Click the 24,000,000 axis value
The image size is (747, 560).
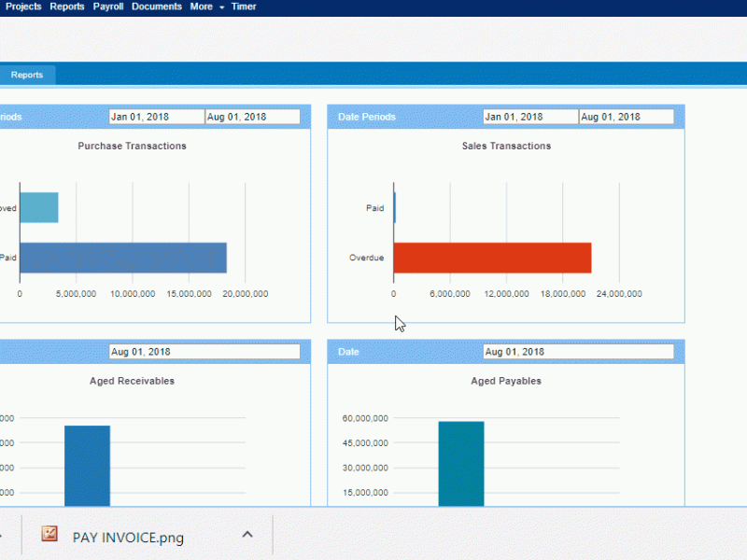pos(619,294)
